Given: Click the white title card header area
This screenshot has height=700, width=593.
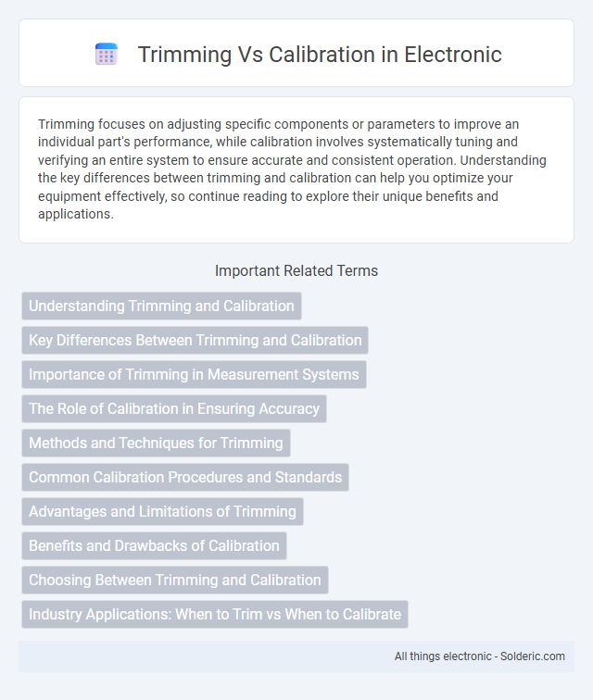Looking at the screenshot, I should 296,53.
